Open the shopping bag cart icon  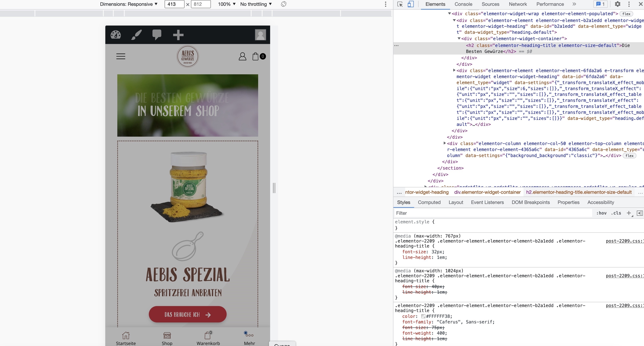256,56
